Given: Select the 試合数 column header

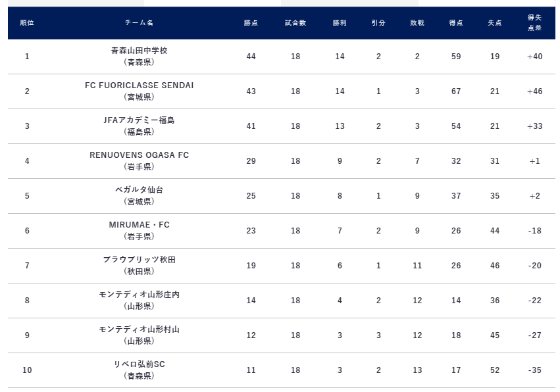Looking at the screenshot, I should click(x=295, y=23).
